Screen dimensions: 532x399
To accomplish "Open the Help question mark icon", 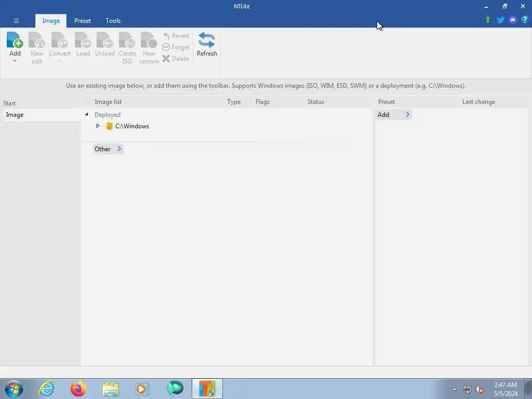I will [525, 20].
